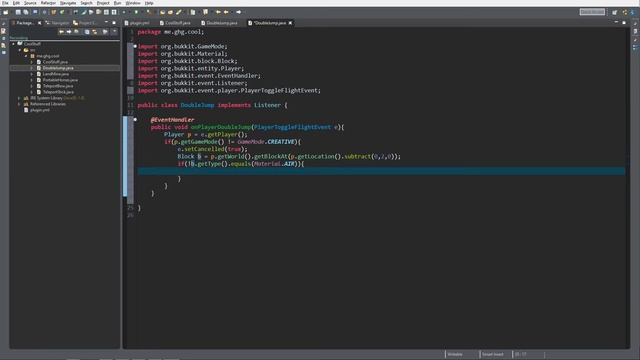Close the Package Explorer view tab
The image size is (640, 360).
[x=40, y=23]
